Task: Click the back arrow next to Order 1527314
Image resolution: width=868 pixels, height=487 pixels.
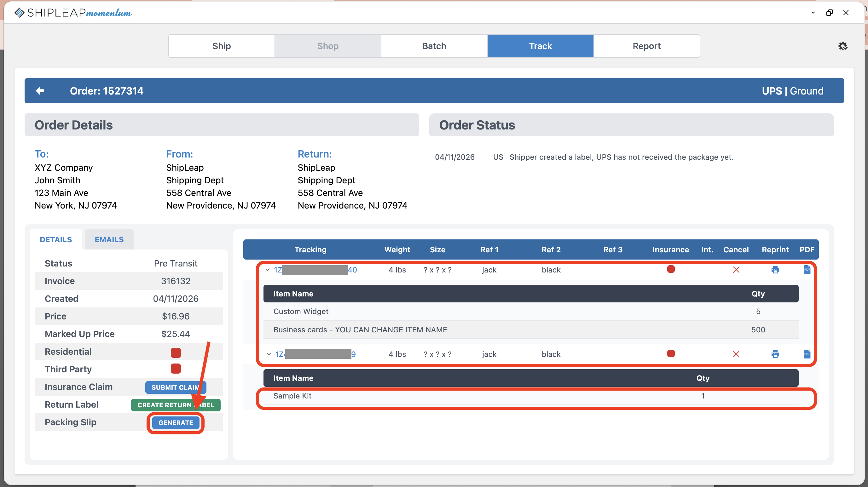Action: 40,91
